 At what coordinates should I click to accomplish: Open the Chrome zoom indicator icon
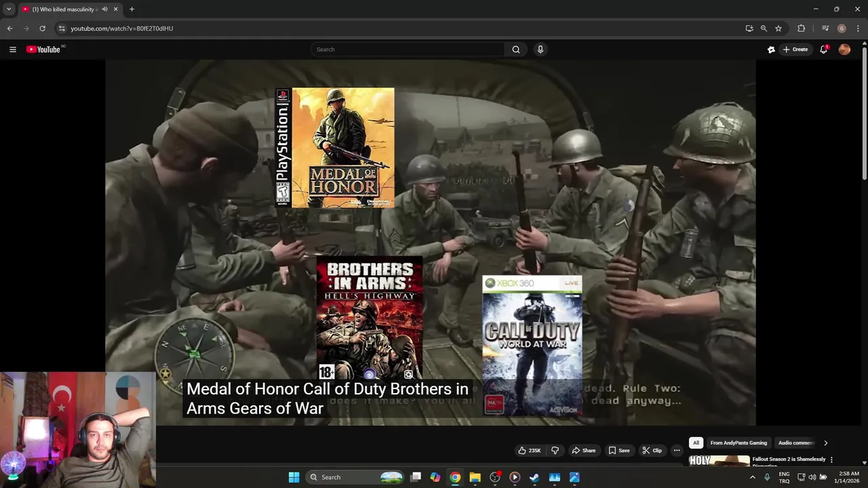coord(764,28)
